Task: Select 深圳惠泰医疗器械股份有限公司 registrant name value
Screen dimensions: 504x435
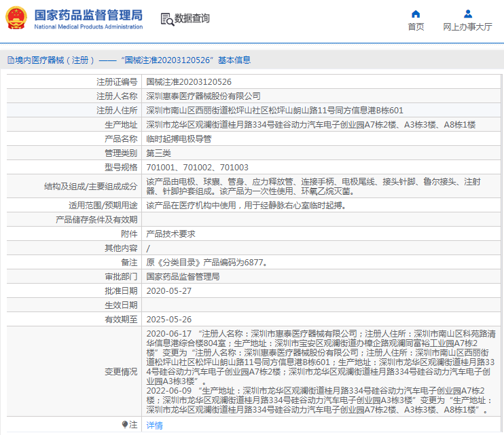Action: (204, 96)
